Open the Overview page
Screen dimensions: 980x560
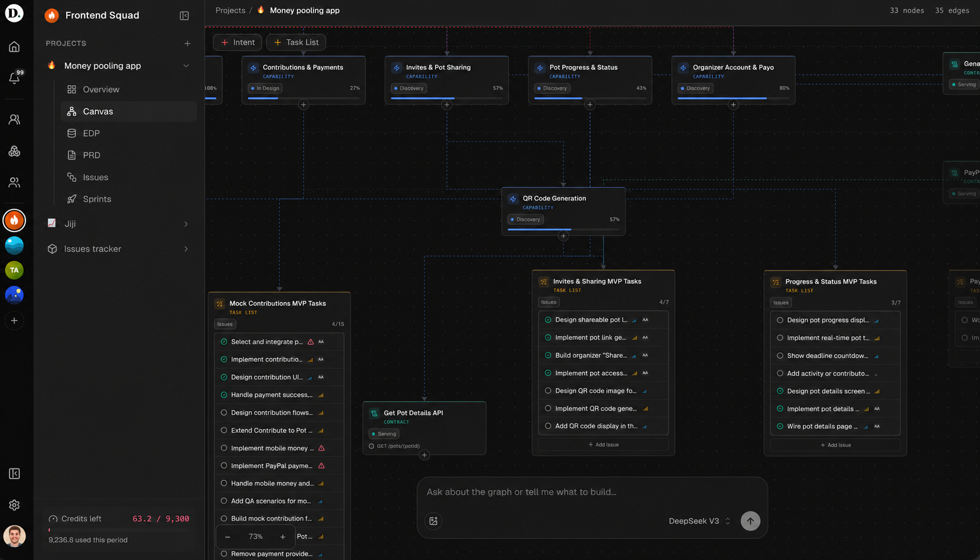coord(129,89)
